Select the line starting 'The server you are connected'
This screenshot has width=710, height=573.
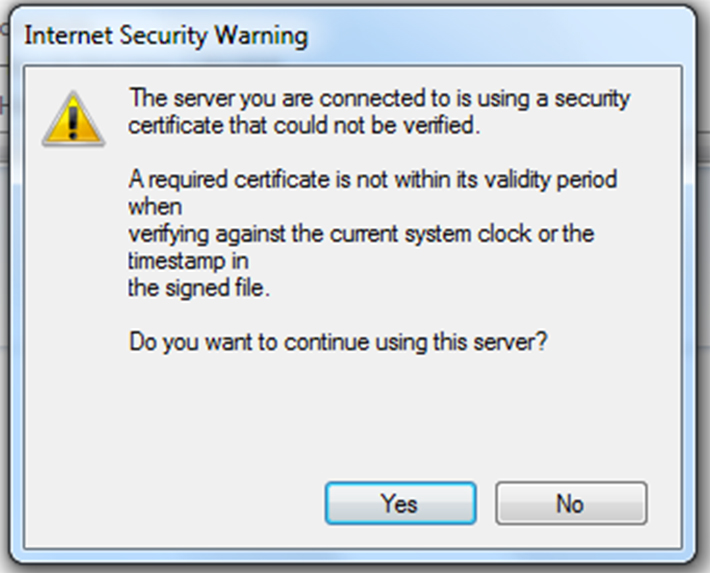click(x=380, y=99)
